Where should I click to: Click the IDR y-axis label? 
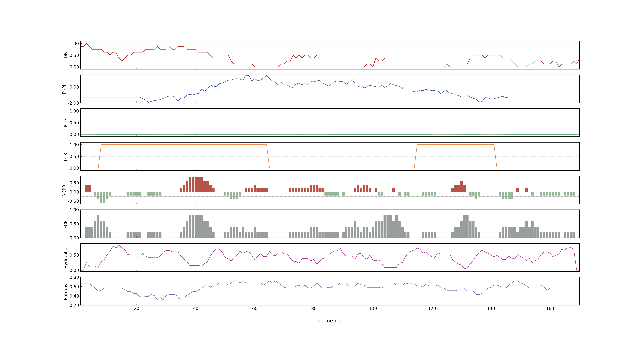pyautogui.click(x=66, y=55)
